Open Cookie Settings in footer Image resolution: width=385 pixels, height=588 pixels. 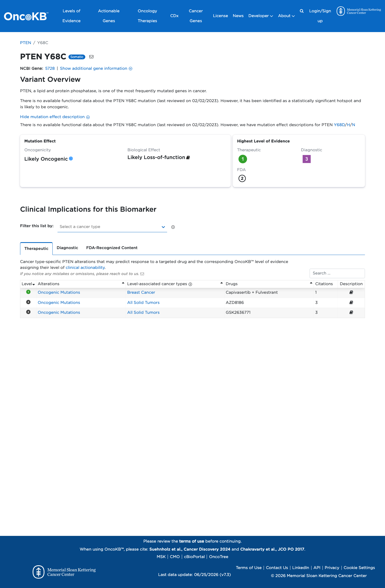(359, 568)
